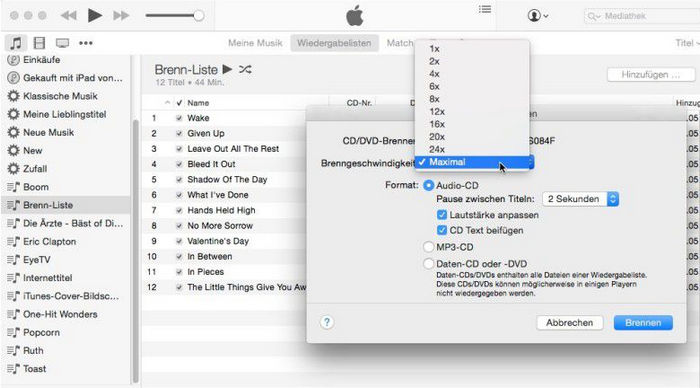Sort by CD-Nr. column header
The image size is (700, 388).
[359, 103]
